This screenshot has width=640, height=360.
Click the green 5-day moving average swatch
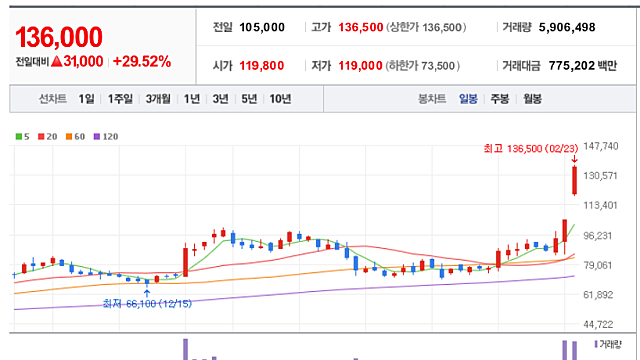(19, 137)
